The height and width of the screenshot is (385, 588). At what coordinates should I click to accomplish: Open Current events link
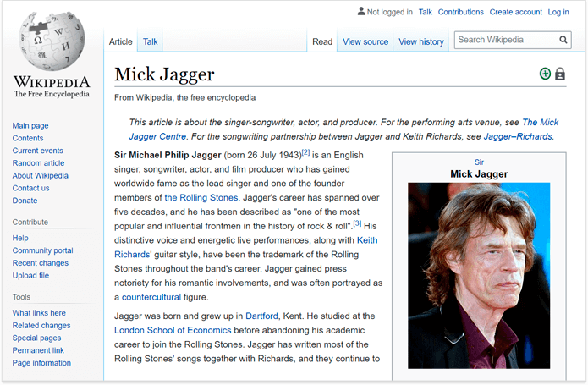pos(37,151)
